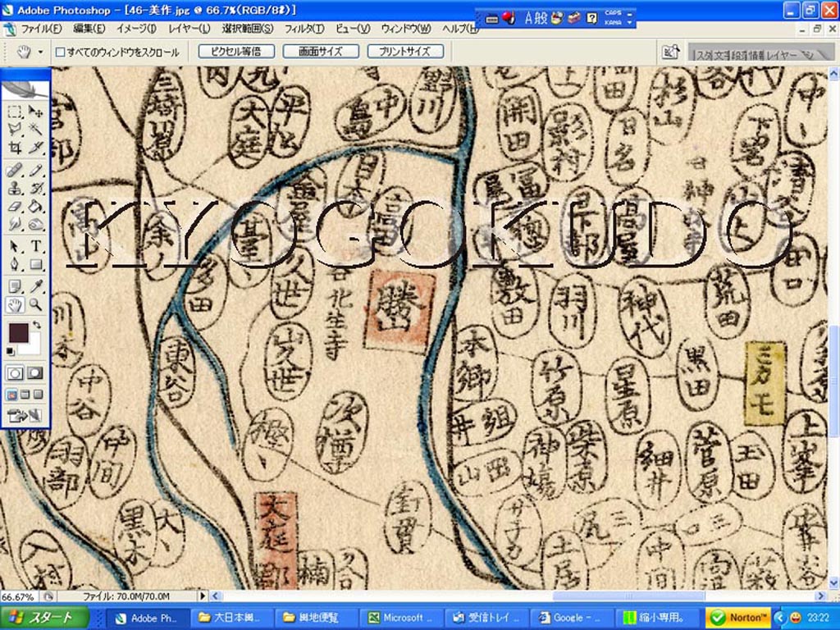
Task: Open the レイヤー(L) menu
Action: click(189, 29)
